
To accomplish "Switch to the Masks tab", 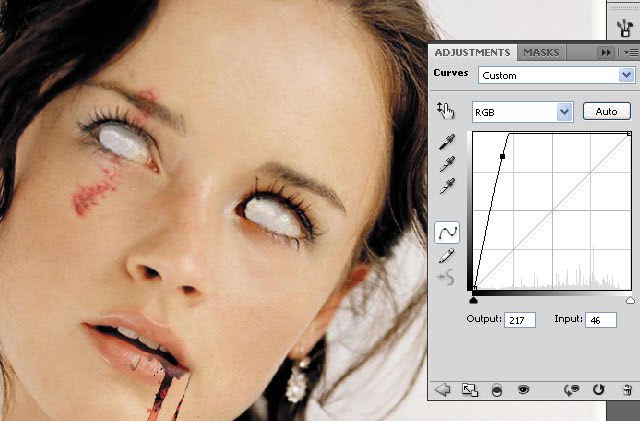I will click(x=541, y=53).
